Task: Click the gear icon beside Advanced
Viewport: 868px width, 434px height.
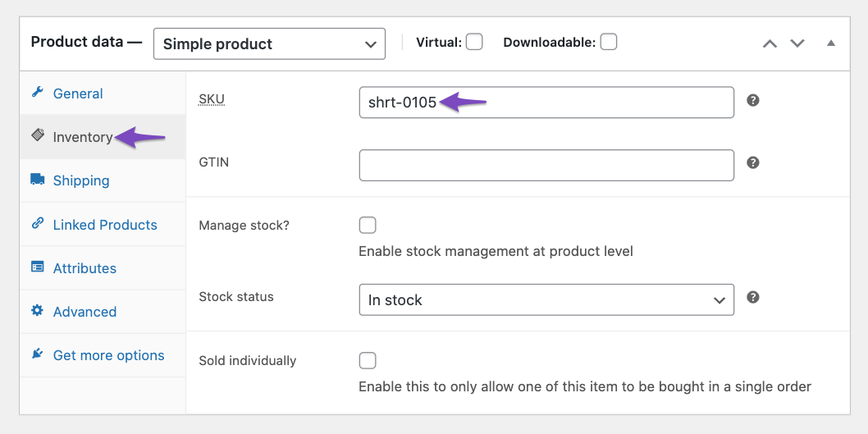Action: (37, 310)
